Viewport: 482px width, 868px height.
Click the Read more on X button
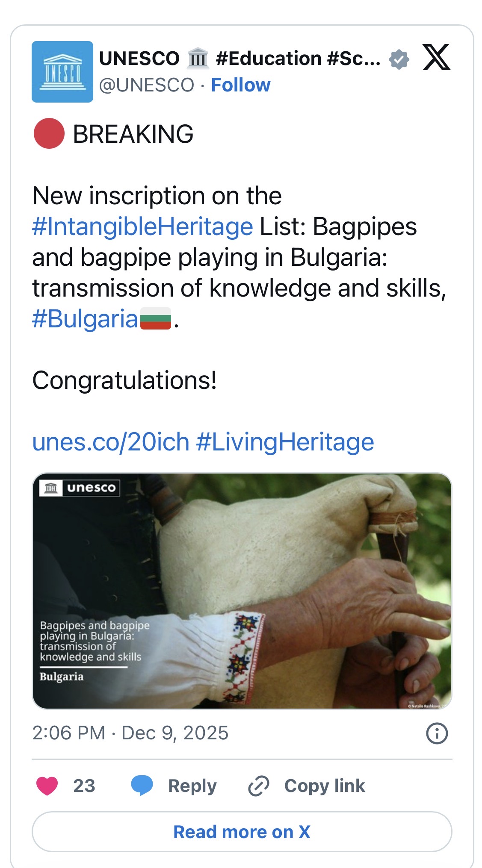[242, 832]
